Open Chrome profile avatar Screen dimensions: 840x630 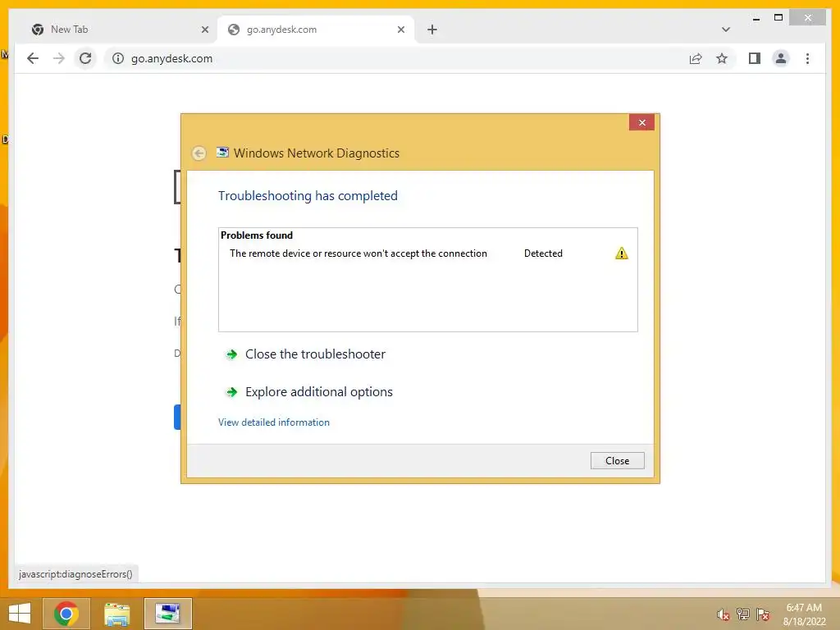pos(781,58)
